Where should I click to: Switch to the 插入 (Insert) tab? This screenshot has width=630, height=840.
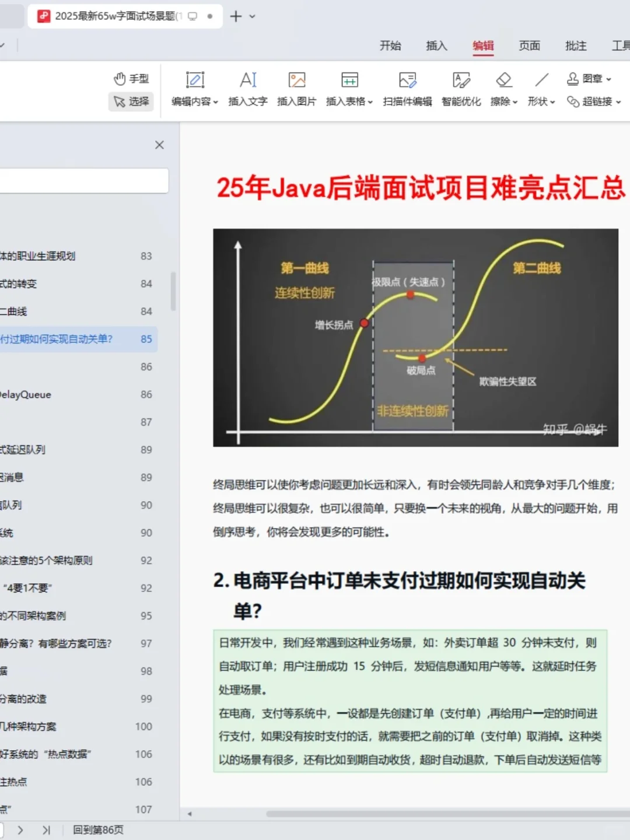436,45
